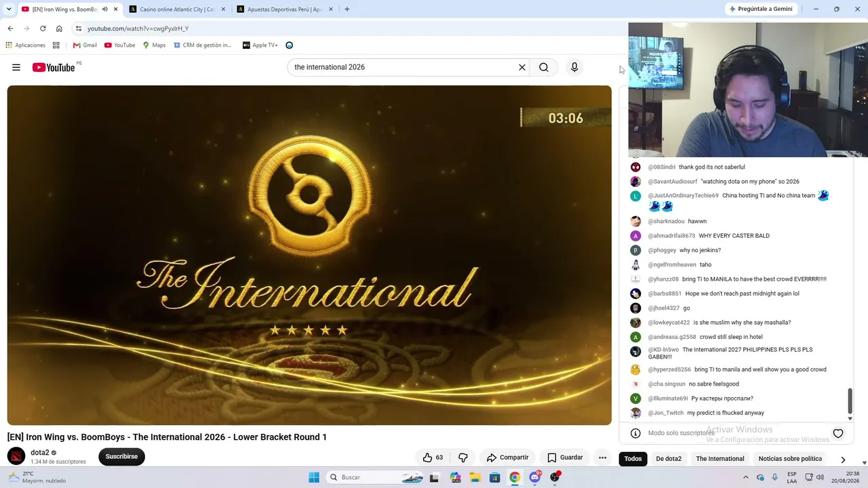Open the YouTube bookmark
Viewport: 868px width, 488px height.
(120, 45)
